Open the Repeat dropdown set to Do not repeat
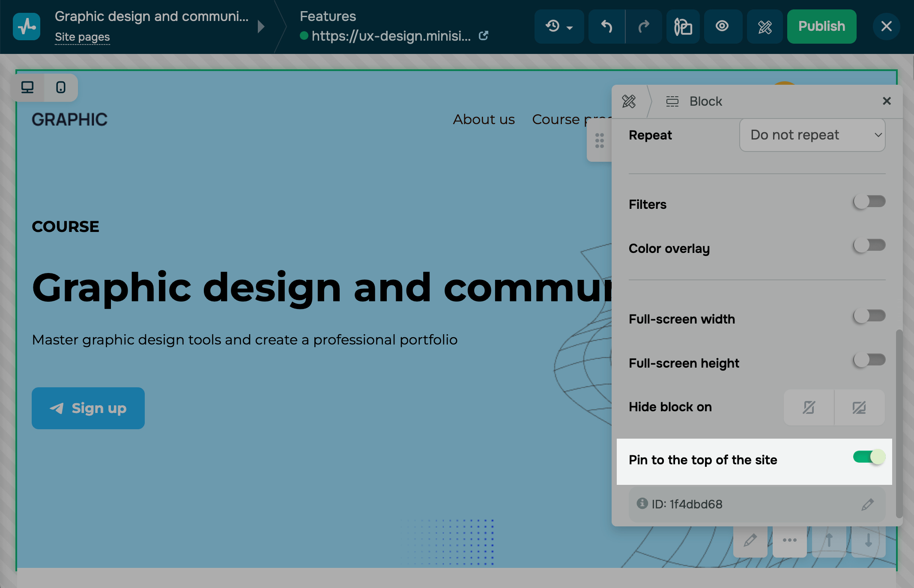The width and height of the screenshot is (914, 588). (812, 135)
